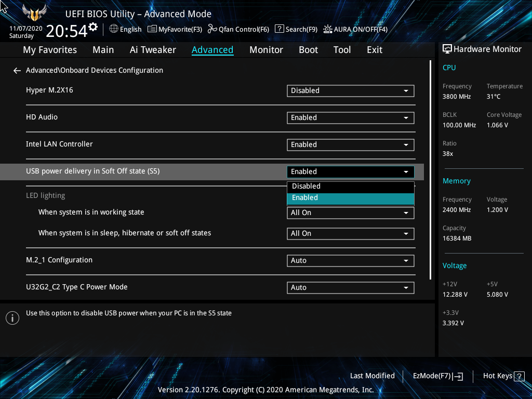Choose Disabled in the open list

click(351, 187)
